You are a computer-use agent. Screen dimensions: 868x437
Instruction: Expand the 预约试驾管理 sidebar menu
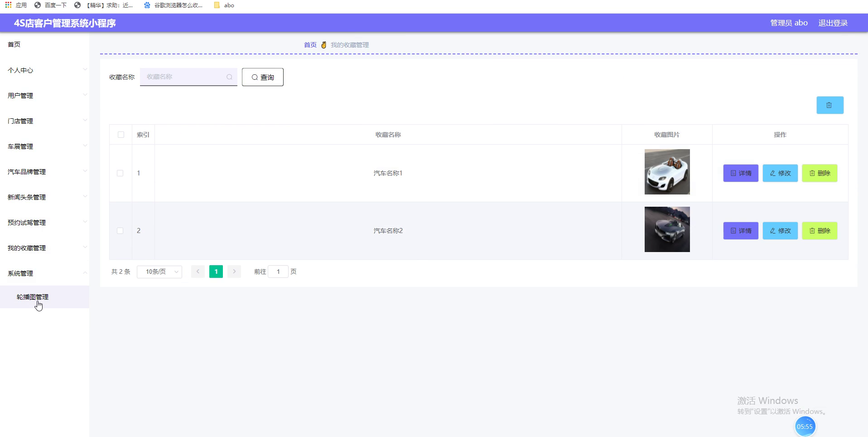click(x=44, y=223)
